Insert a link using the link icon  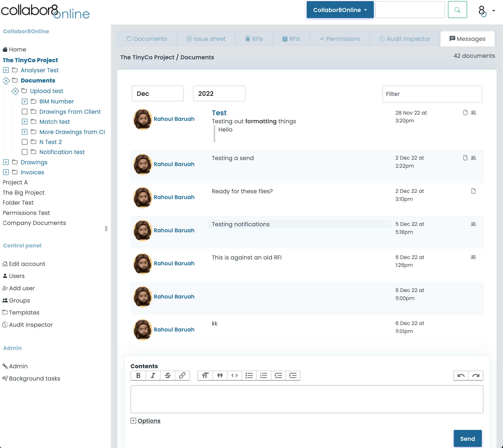182,375
